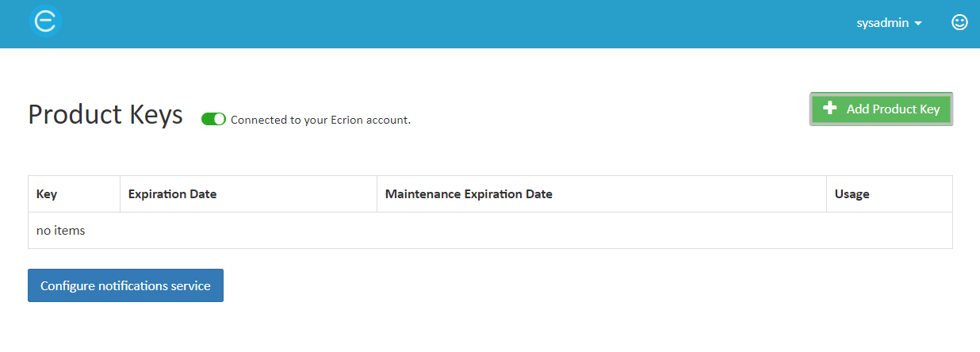Click the Usage column header
This screenshot has height=352, width=980.
tap(889, 194)
